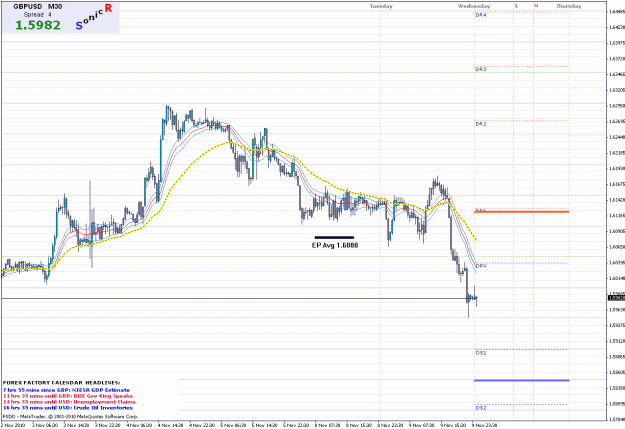Select the thick red horizontal level line
Viewport: 625px width, 429px height.
coord(521,212)
